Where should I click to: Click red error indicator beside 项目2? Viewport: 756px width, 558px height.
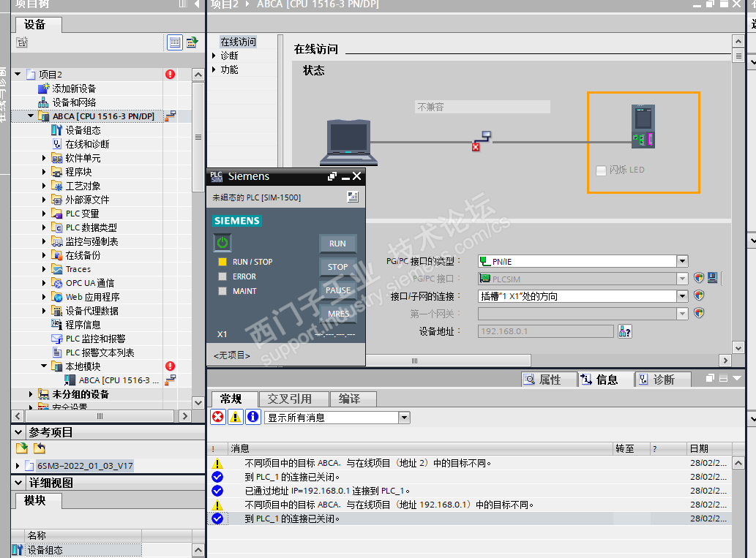point(171,74)
